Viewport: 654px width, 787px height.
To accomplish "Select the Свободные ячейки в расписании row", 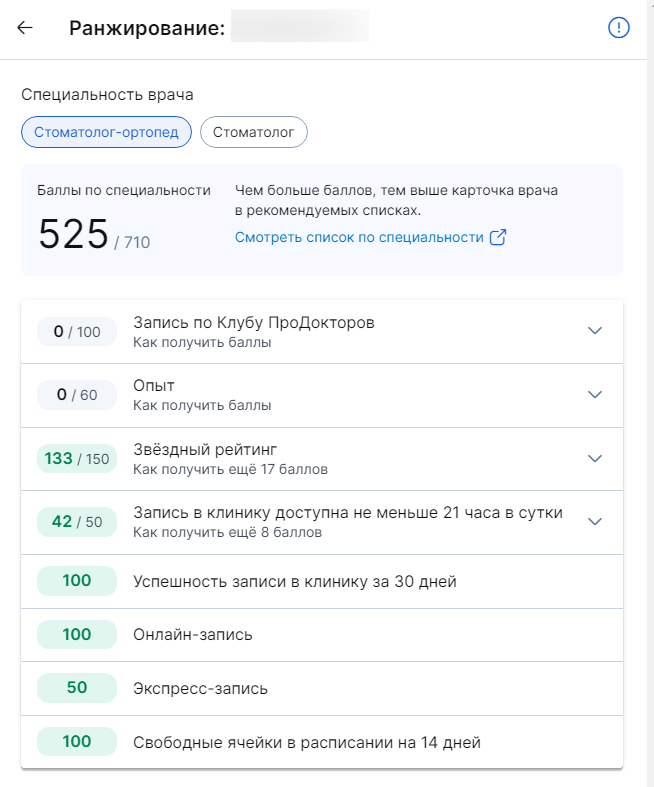I will (307, 743).
